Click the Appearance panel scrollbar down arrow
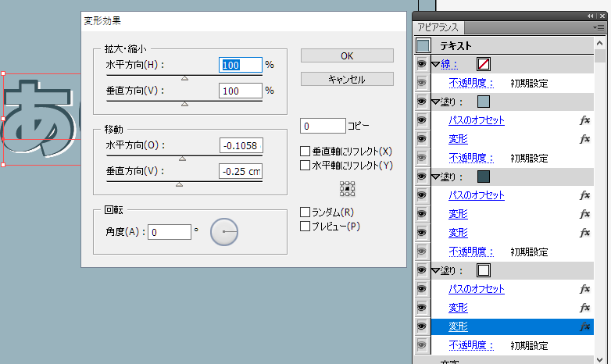The image size is (611, 364). coord(600,359)
